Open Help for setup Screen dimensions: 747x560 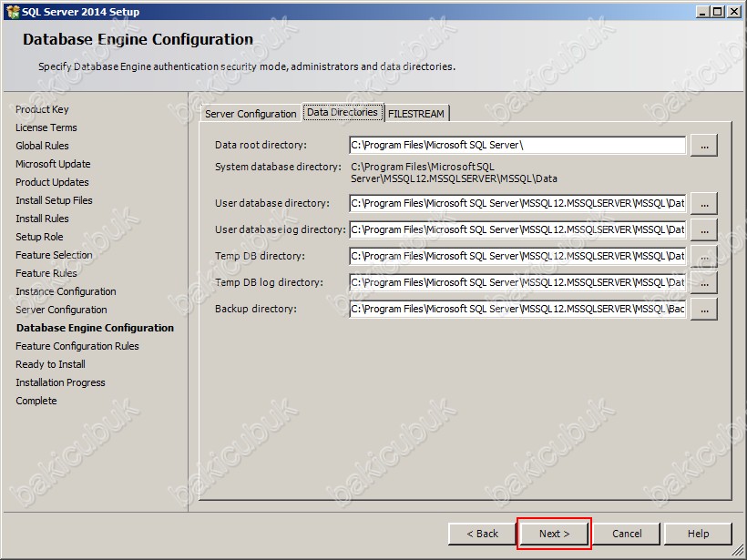point(698,534)
